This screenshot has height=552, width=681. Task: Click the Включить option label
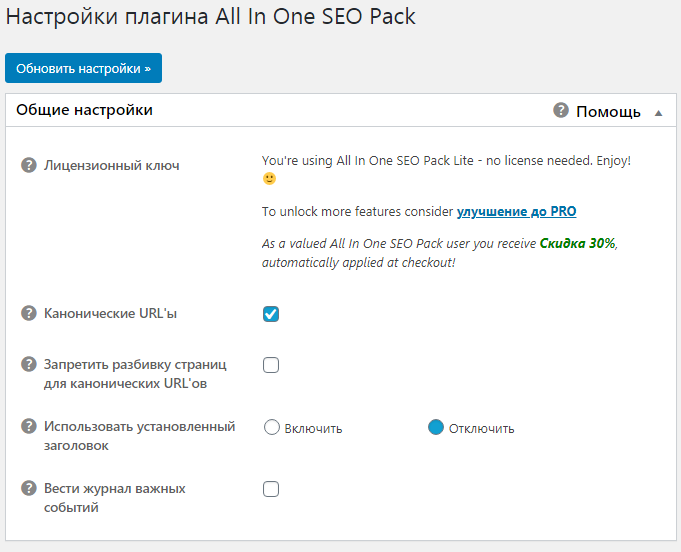pos(313,428)
